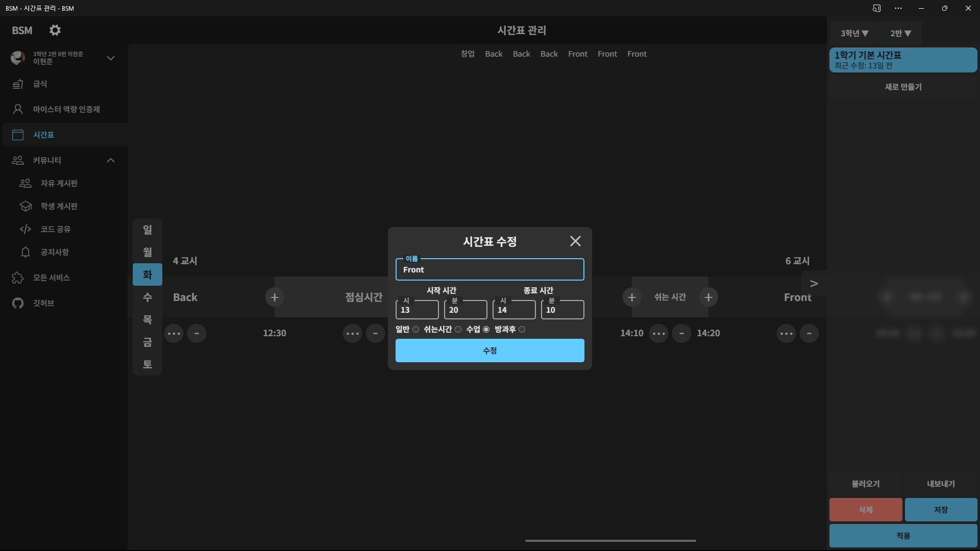
Task: Open settings via the gear icon
Action: 55,31
